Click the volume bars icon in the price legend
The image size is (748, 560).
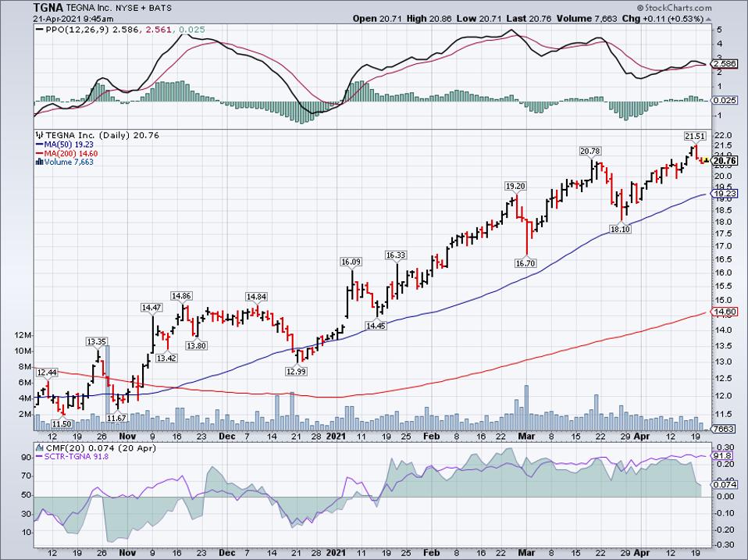40,162
